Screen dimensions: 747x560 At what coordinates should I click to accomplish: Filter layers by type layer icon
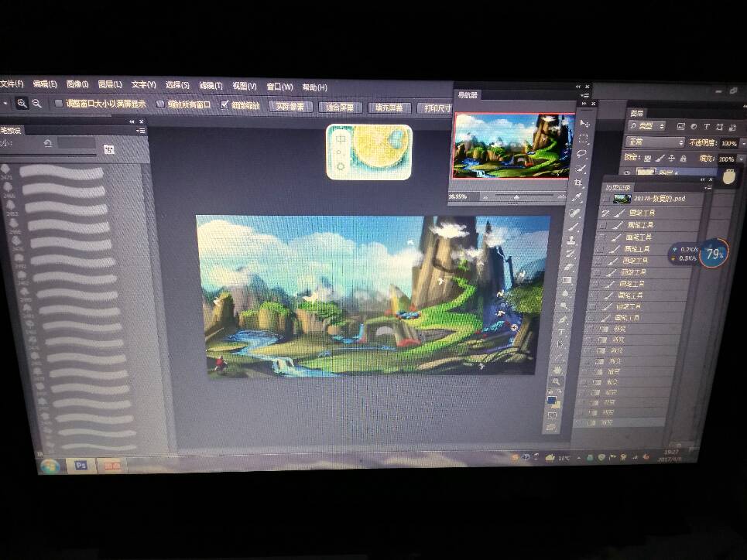(707, 127)
